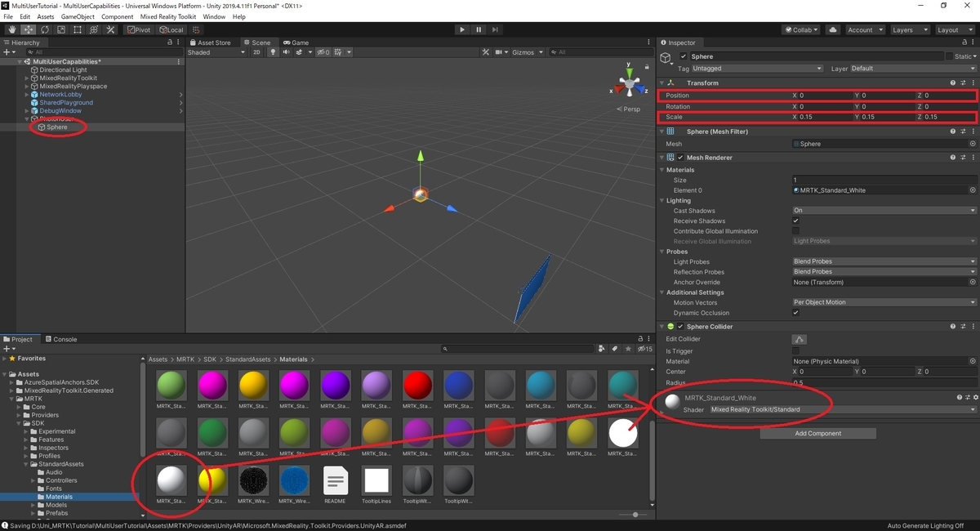The height and width of the screenshot is (531, 980).
Task: Select the Rect transform tool
Action: point(77,29)
